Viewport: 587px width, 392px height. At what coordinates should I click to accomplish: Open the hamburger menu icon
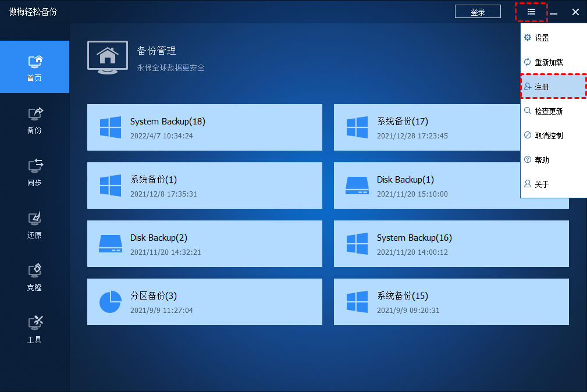[531, 12]
